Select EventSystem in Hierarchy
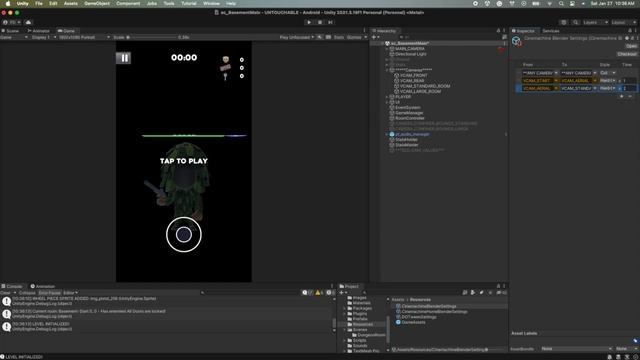Screen dimensions: 640x360 pos(407,107)
